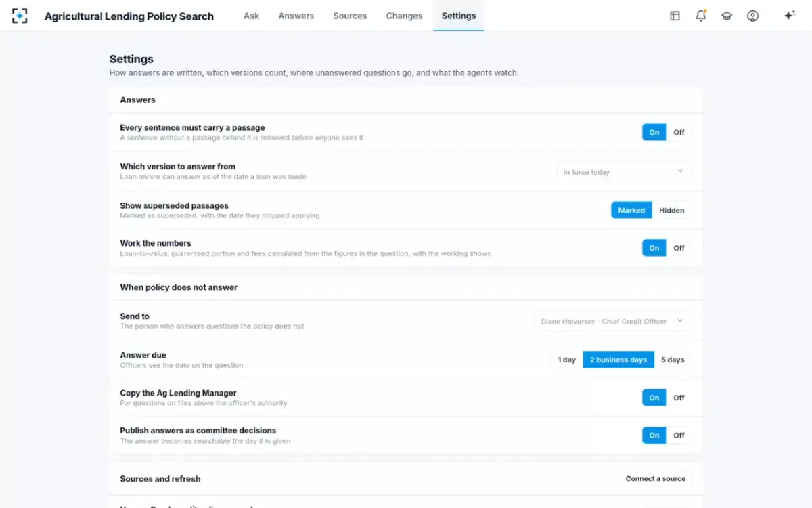Click the Connect a source button
The height and width of the screenshot is (508, 812).
[656, 478]
